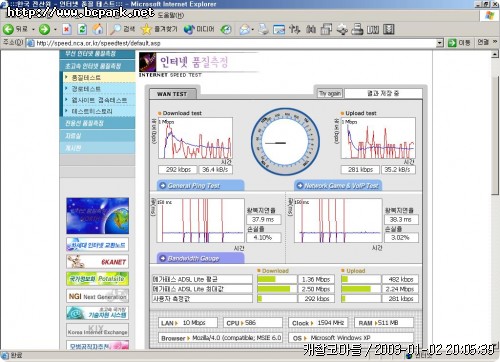This screenshot has height=362, width=500.
Task: Click the Upload test graph
Action: [378, 138]
